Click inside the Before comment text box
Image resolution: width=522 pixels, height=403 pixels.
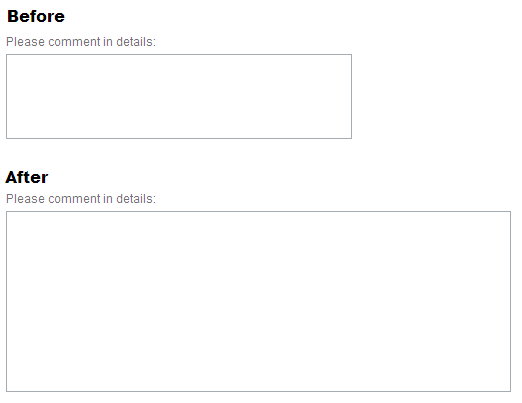coord(179,96)
